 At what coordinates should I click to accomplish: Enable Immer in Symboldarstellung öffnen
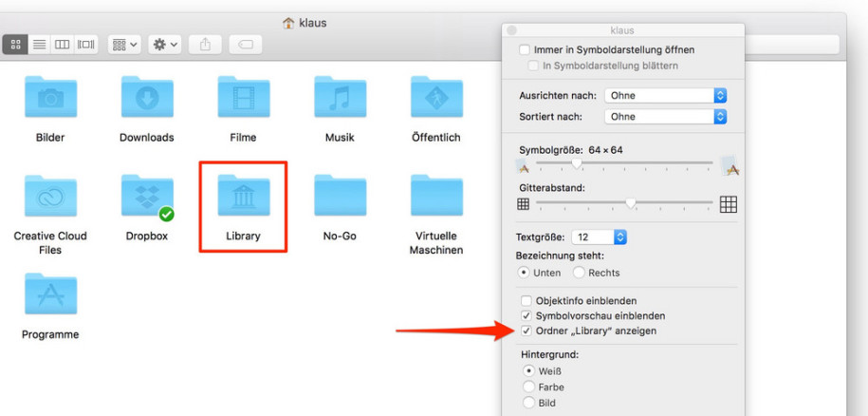coord(525,49)
